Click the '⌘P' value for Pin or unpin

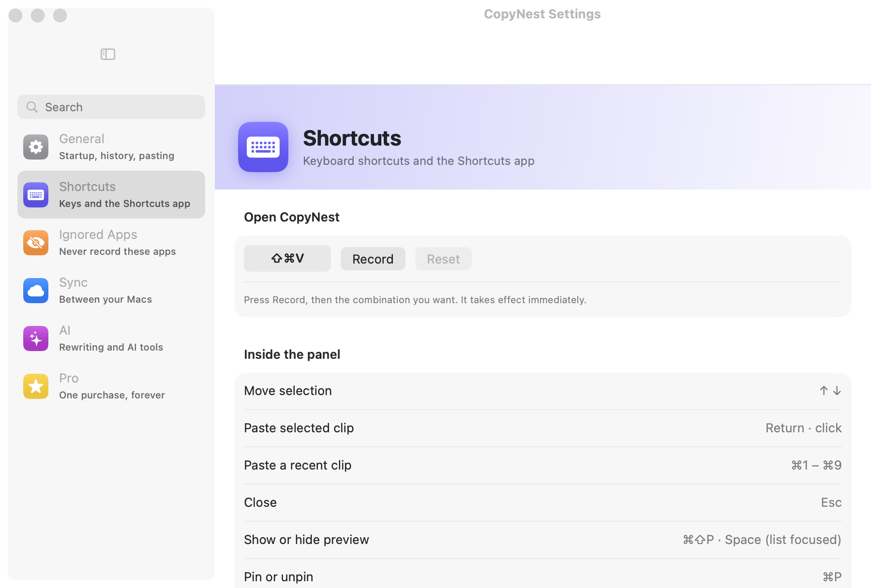[x=832, y=577]
